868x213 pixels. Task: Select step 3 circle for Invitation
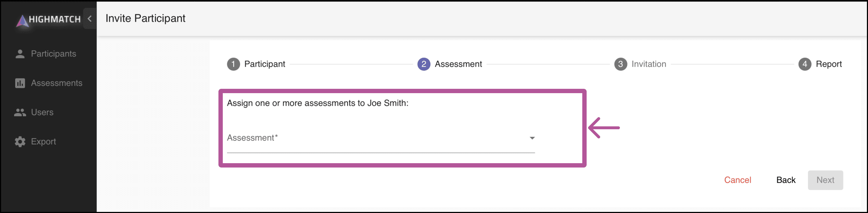tap(621, 64)
